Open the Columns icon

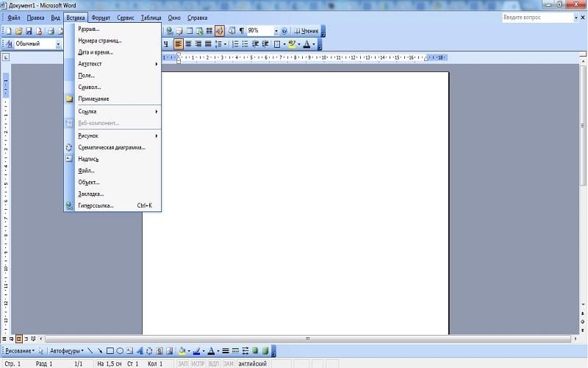(209, 31)
